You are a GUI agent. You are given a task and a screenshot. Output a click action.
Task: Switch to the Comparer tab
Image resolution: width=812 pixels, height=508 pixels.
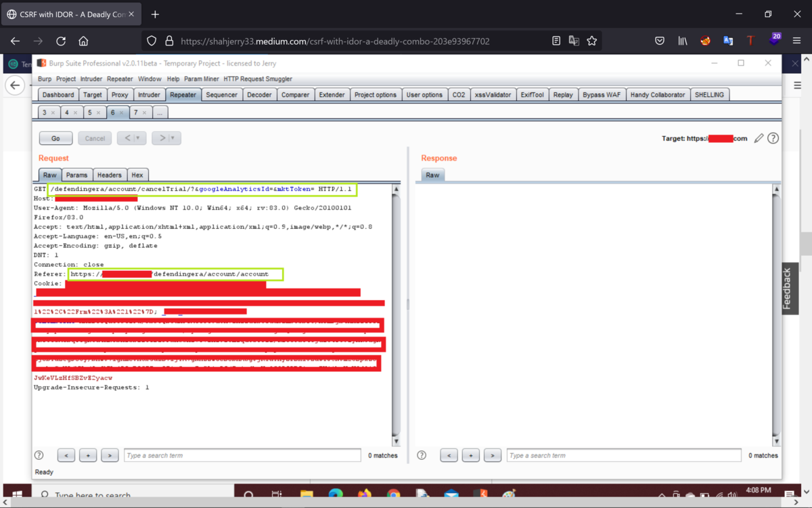(x=295, y=95)
